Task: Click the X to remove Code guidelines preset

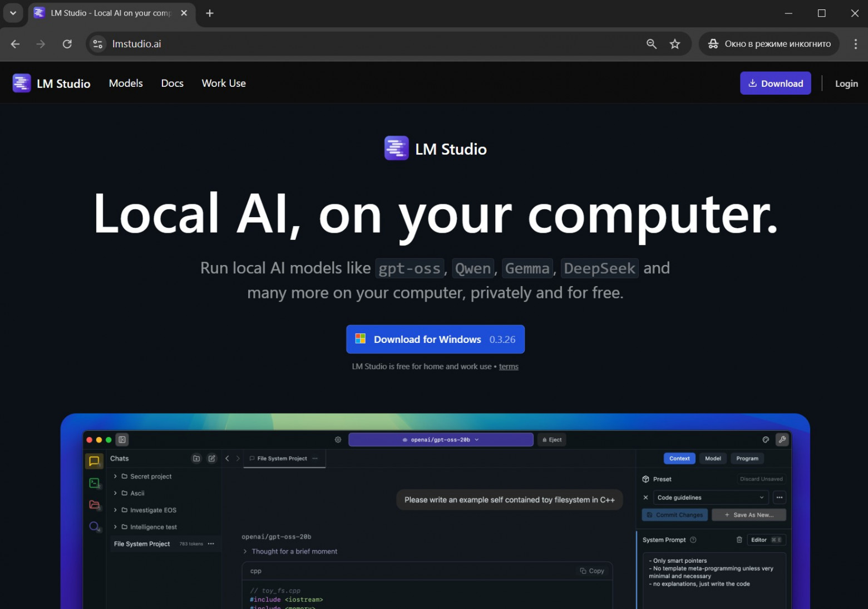Action: pos(645,498)
